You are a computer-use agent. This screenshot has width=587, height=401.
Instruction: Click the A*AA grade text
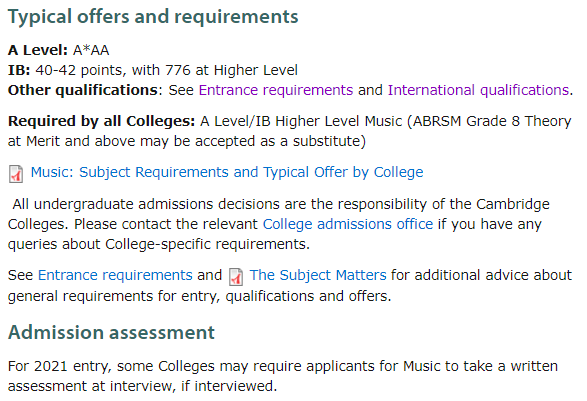tap(91, 50)
